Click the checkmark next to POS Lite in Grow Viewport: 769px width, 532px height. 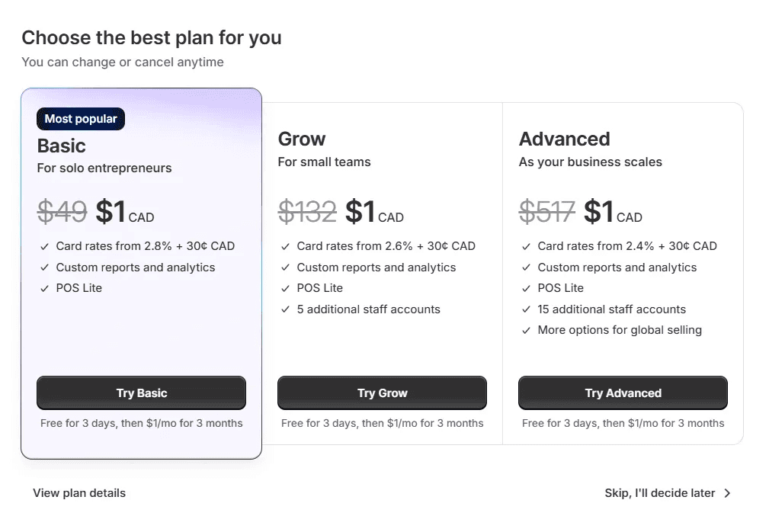pos(285,288)
